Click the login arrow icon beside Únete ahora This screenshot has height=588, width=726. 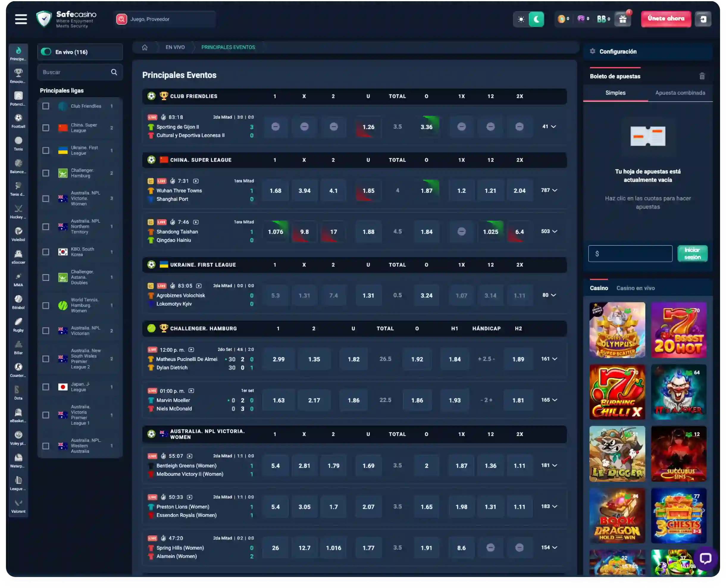[704, 19]
